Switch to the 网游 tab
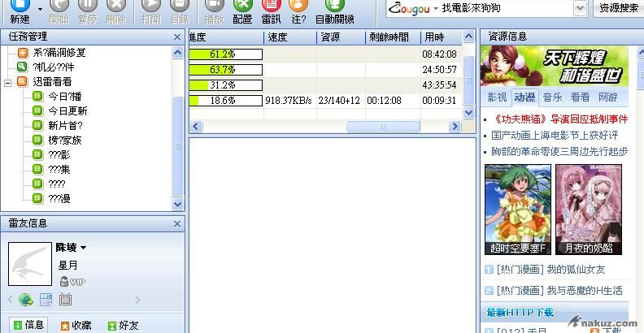The width and height of the screenshot is (644, 333). tap(608, 97)
